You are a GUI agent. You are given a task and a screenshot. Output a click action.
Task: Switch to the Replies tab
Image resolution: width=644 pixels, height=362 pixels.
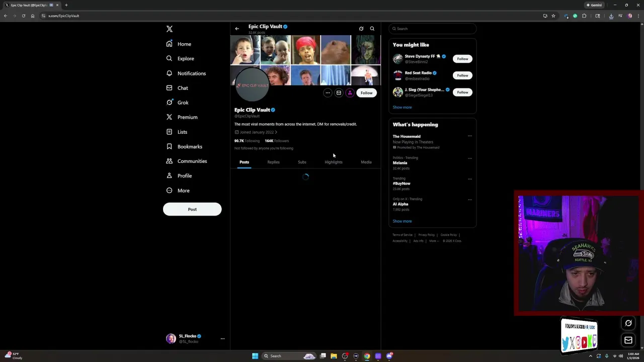[273, 162]
